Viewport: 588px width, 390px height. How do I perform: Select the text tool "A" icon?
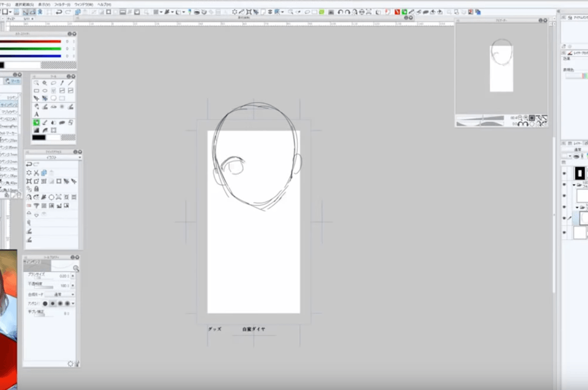tap(37, 114)
